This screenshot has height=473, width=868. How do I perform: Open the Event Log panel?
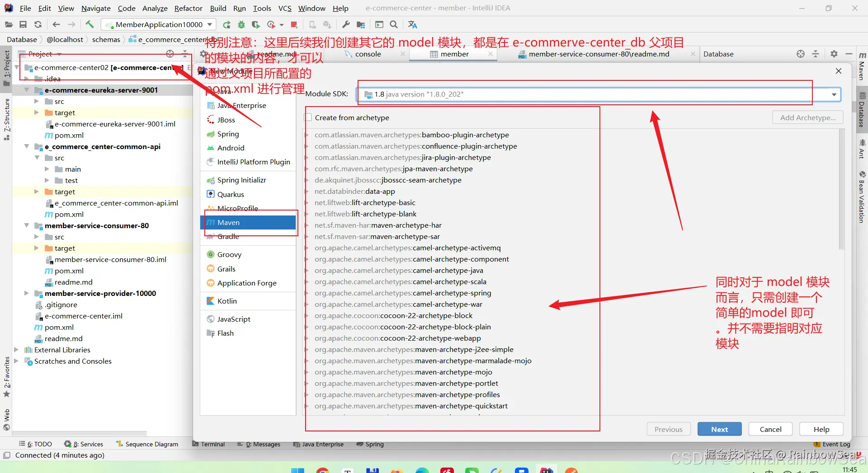(832, 444)
